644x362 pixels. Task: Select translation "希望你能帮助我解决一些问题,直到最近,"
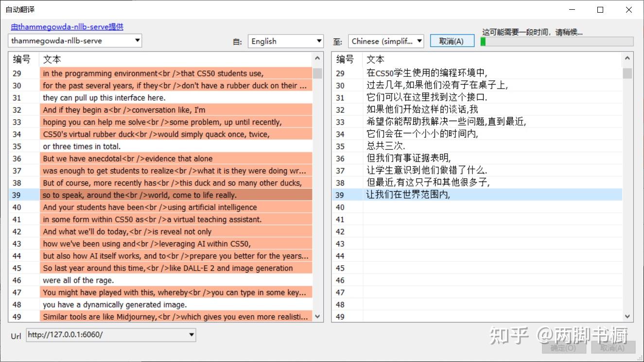pyautogui.click(x=477, y=122)
